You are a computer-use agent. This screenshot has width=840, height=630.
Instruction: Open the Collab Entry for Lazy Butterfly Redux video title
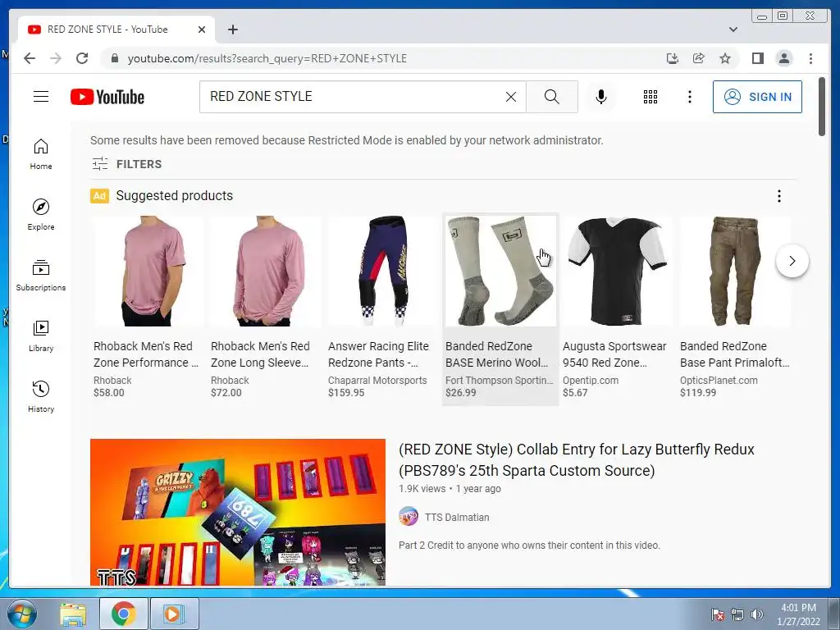coord(577,459)
